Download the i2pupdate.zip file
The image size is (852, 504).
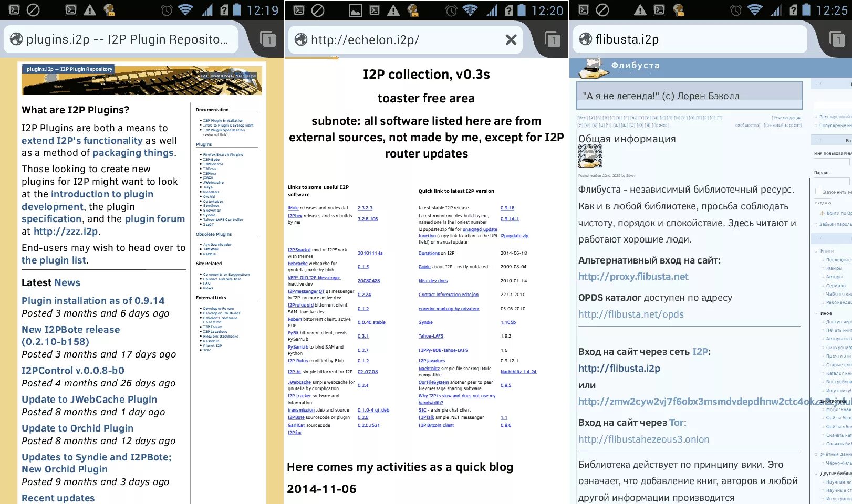[x=515, y=236]
